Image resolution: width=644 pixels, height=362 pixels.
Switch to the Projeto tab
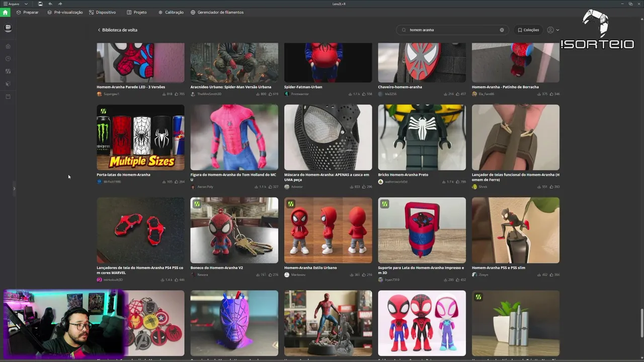click(x=137, y=12)
